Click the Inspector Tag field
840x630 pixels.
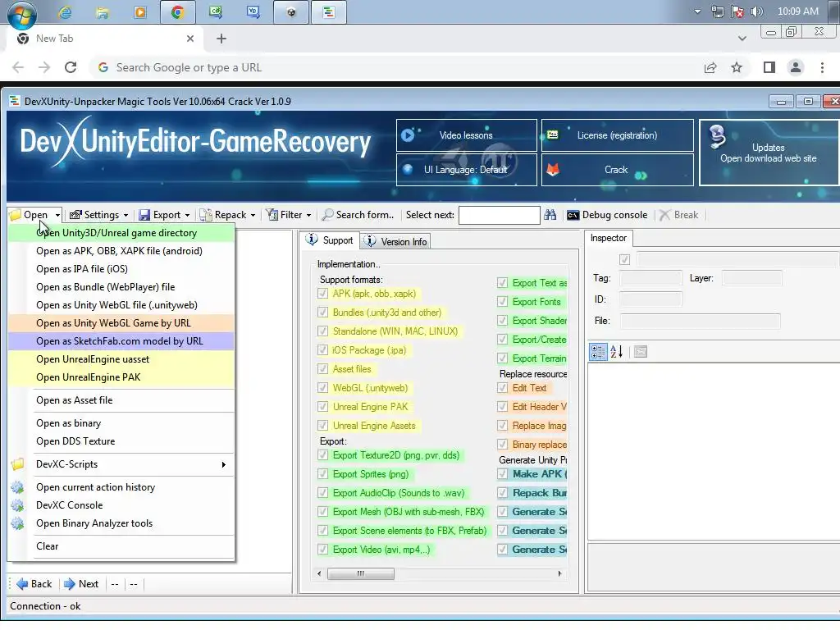pyautogui.click(x=651, y=279)
